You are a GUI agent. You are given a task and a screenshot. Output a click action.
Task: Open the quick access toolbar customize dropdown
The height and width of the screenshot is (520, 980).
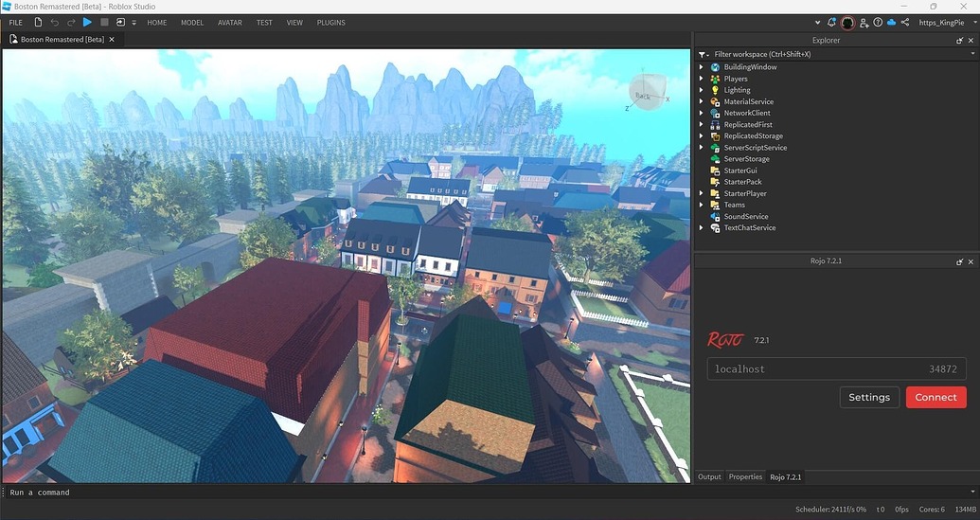tap(134, 23)
